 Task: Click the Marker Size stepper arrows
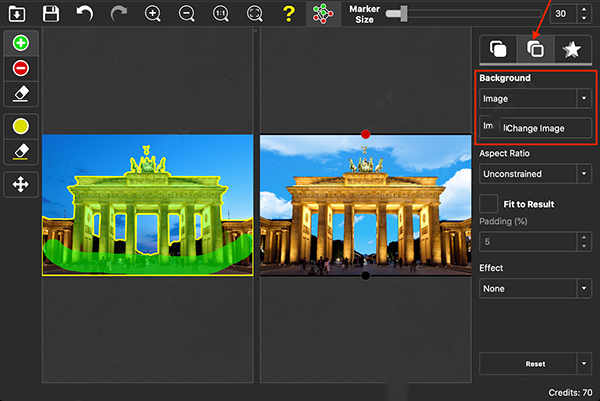tap(584, 14)
